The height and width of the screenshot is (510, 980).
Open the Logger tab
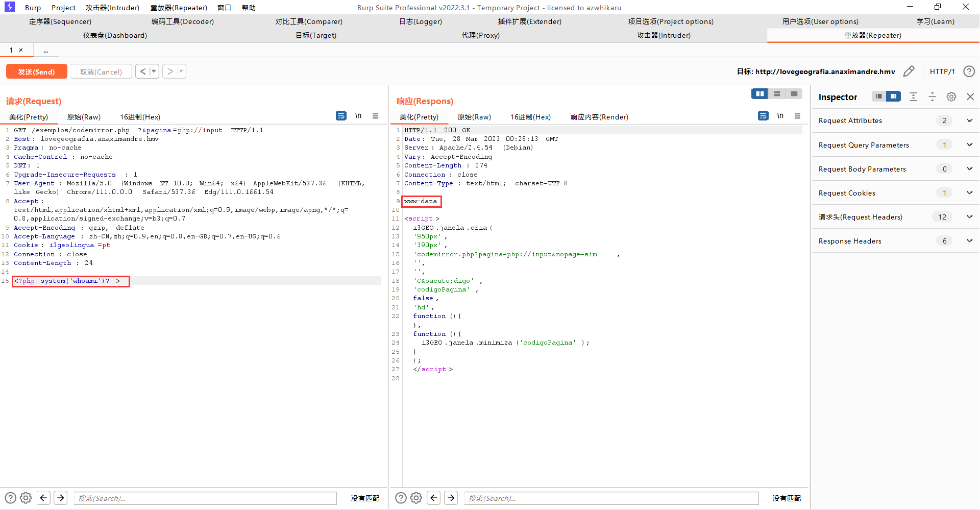tap(421, 21)
